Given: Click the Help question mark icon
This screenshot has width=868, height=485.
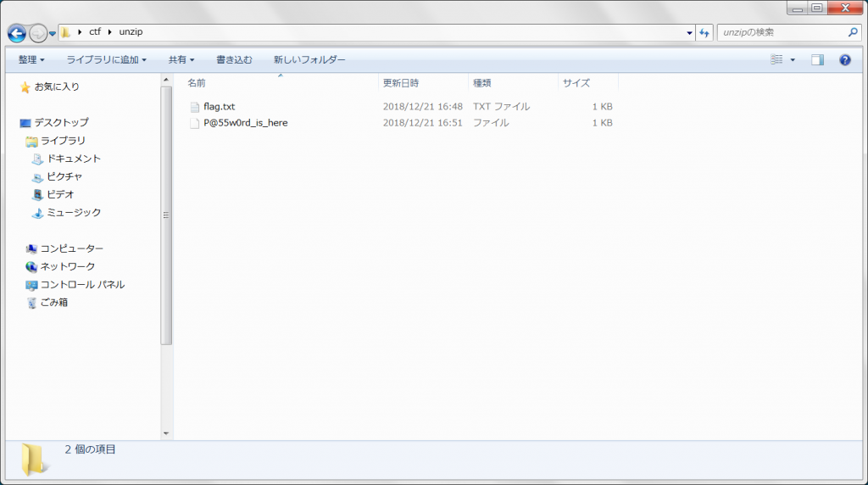Looking at the screenshot, I should pyautogui.click(x=844, y=60).
